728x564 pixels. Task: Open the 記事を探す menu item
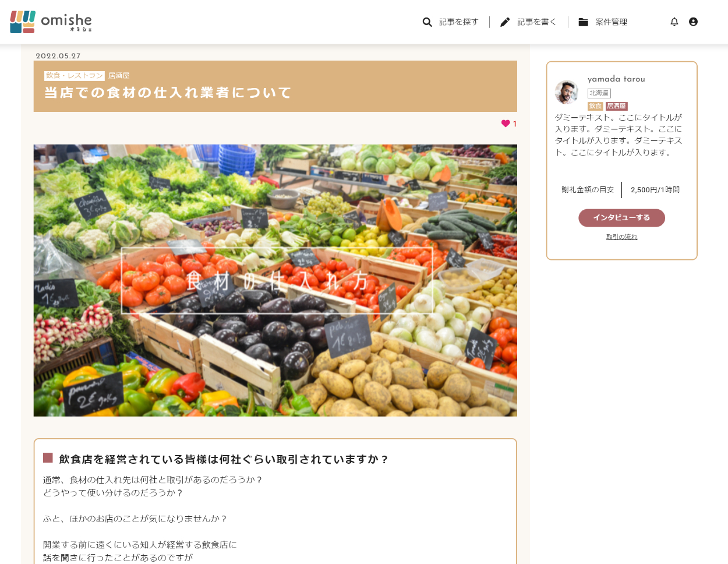(x=458, y=22)
